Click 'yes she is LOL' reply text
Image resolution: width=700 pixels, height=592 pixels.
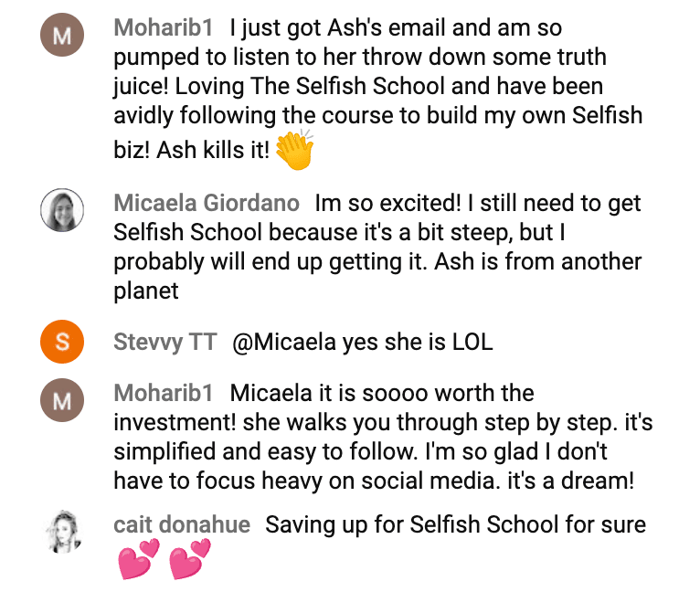pos(418,342)
